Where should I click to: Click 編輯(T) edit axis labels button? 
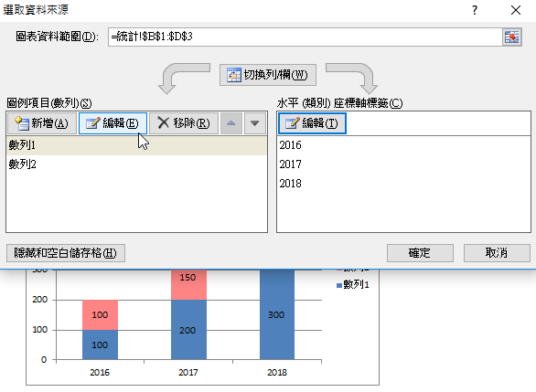[x=312, y=123]
